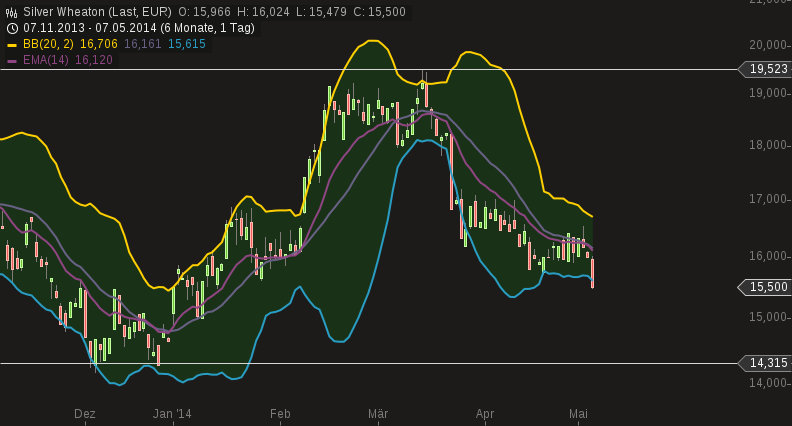Click the 19,523 upper price level marker

[x=768, y=69]
